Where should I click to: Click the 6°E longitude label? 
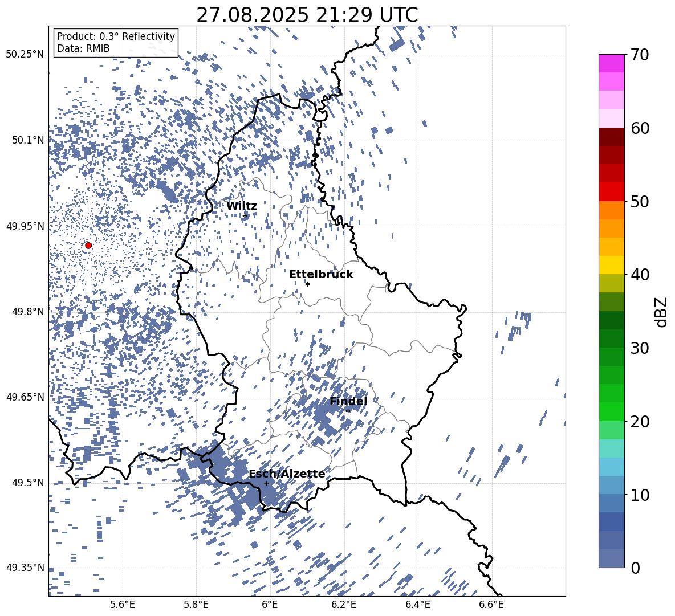pos(270,605)
